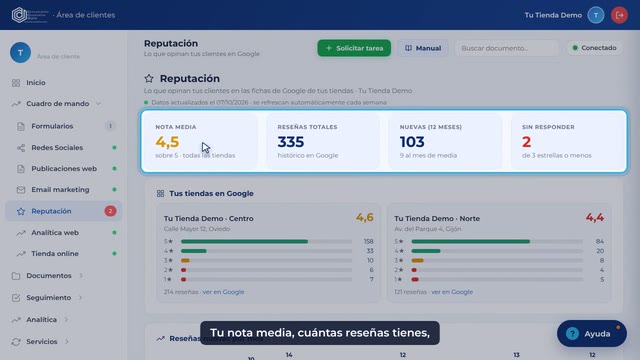
Task: Expand the Documentos section arrow
Action: pyautogui.click(x=81, y=276)
